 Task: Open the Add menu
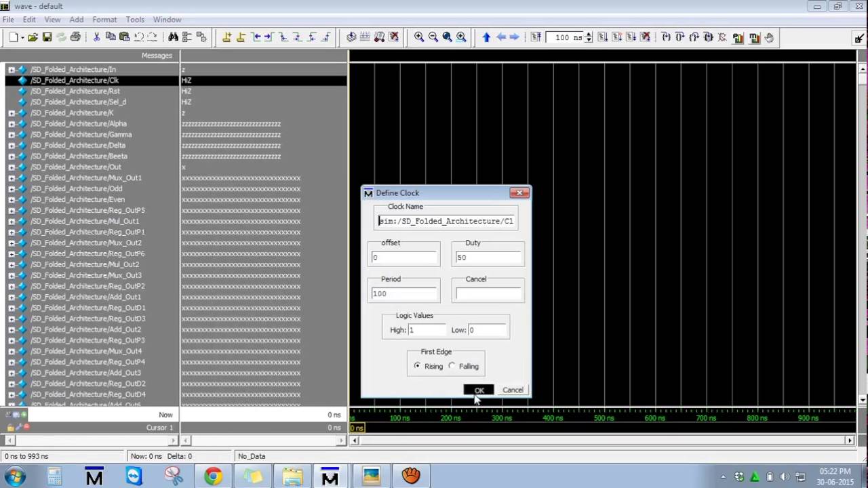(77, 20)
